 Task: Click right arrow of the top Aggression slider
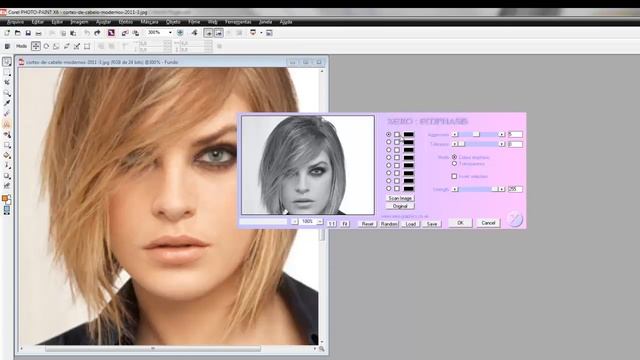pos(502,134)
